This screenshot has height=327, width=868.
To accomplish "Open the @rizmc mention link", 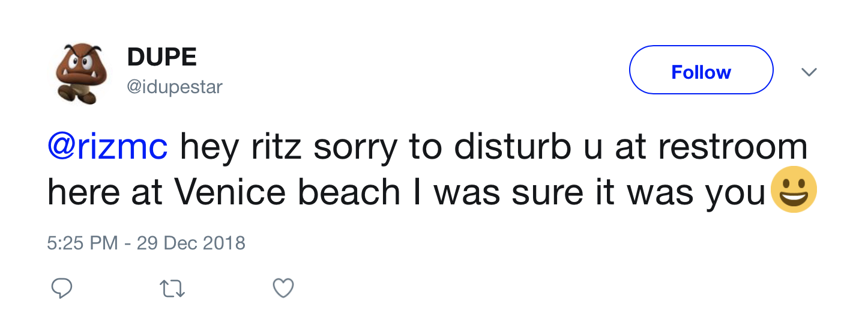I will 107,147.
